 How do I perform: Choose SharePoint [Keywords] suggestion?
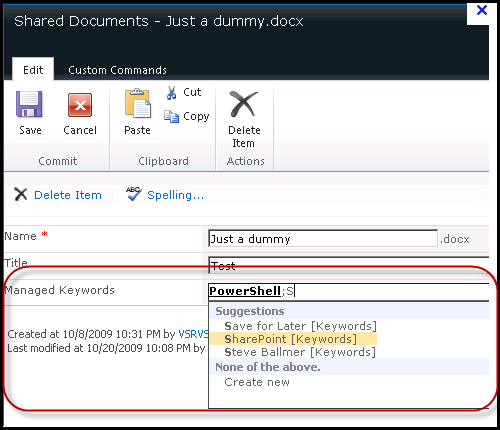(x=291, y=339)
